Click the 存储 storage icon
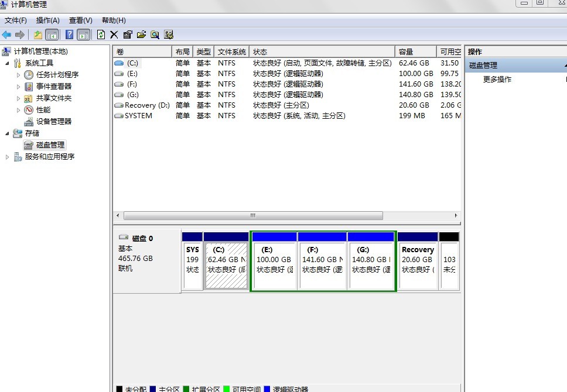The image size is (567, 392). coord(18,133)
